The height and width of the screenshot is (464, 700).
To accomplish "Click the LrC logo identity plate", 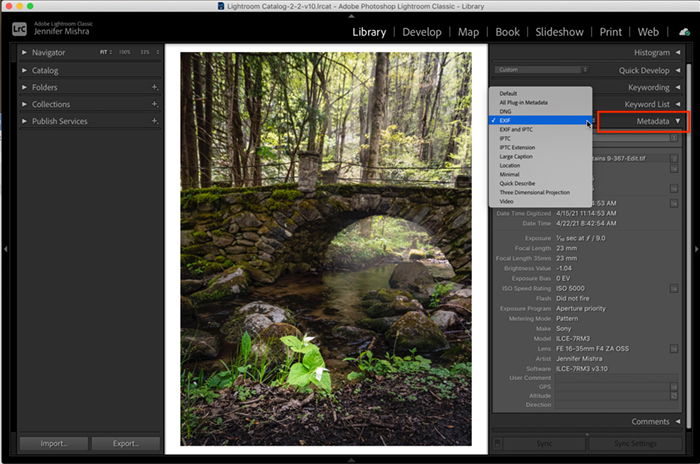I will coord(19,29).
